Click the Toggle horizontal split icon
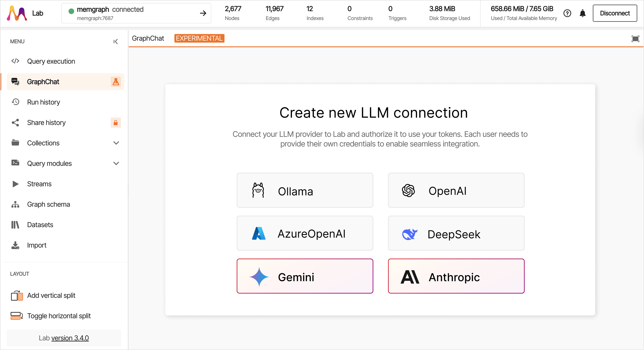Viewport: 644px width, 350px height. tap(17, 316)
